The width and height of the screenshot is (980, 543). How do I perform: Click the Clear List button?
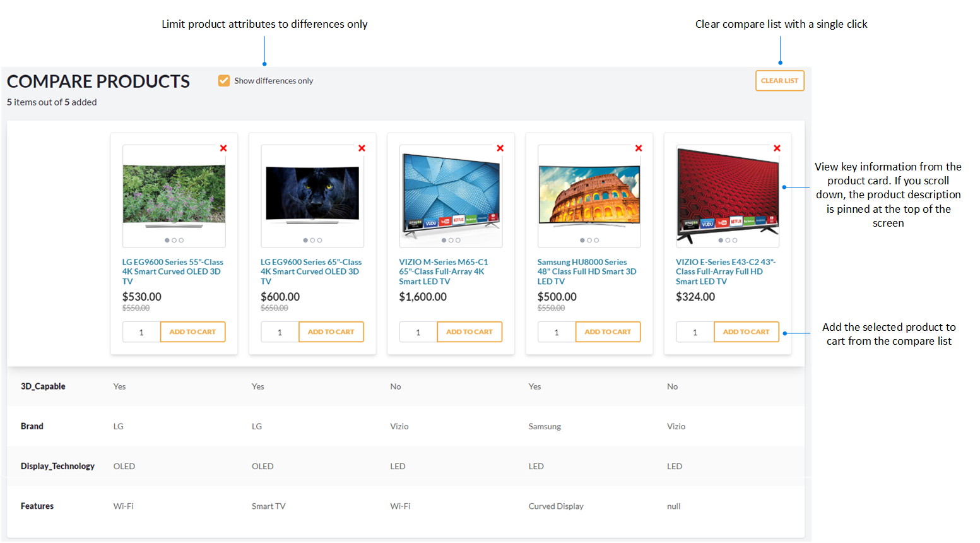(780, 81)
